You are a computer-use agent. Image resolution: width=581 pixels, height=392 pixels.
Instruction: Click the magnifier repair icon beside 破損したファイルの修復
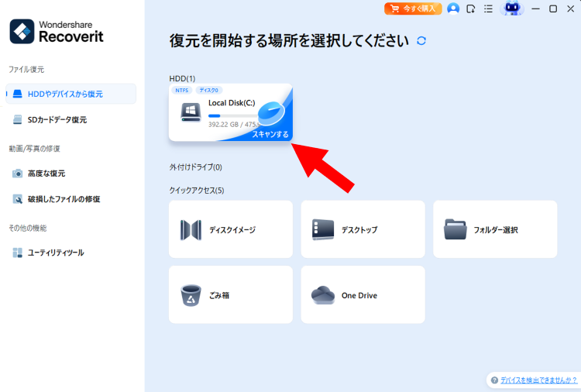coord(17,199)
